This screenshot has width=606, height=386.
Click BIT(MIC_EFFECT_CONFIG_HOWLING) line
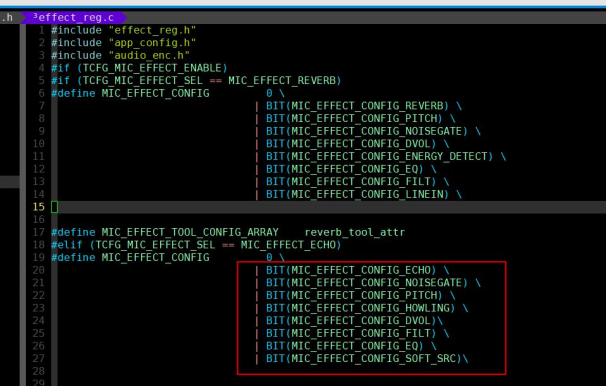(x=361, y=308)
